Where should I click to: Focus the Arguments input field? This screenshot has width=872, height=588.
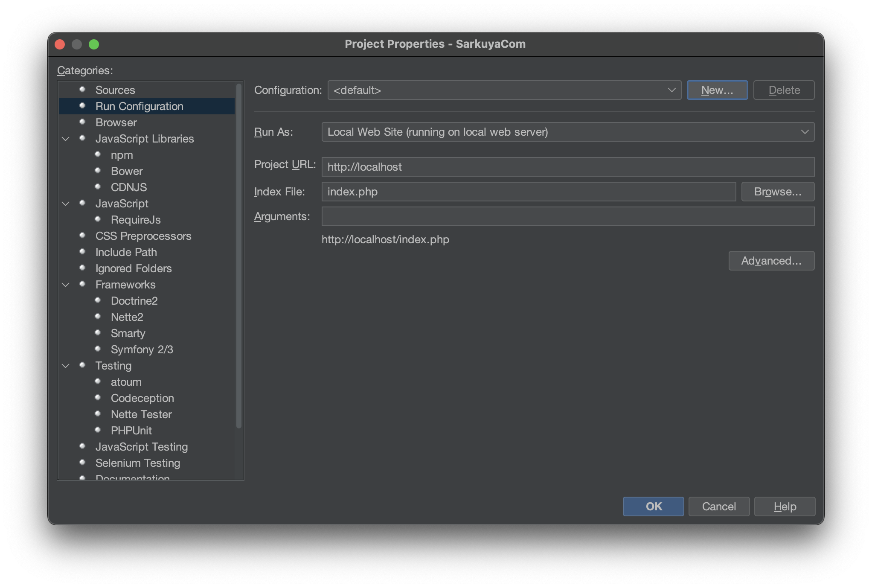pyautogui.click(x=568, y=216)
